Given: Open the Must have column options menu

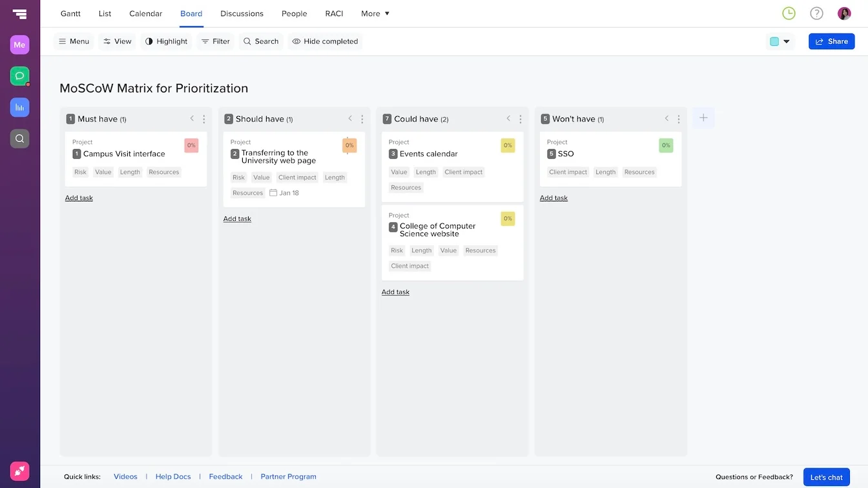Looking at the screenshot, I should click(x=203, y=119).
